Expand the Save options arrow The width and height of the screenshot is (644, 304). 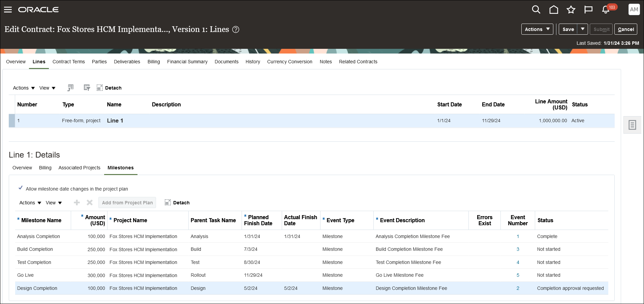point(583,29)
